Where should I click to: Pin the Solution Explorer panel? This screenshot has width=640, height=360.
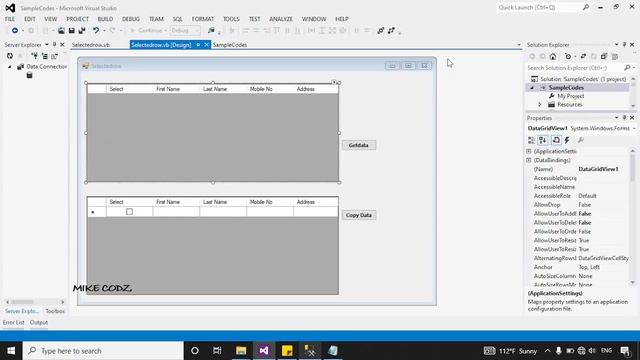tap(624, 44)
